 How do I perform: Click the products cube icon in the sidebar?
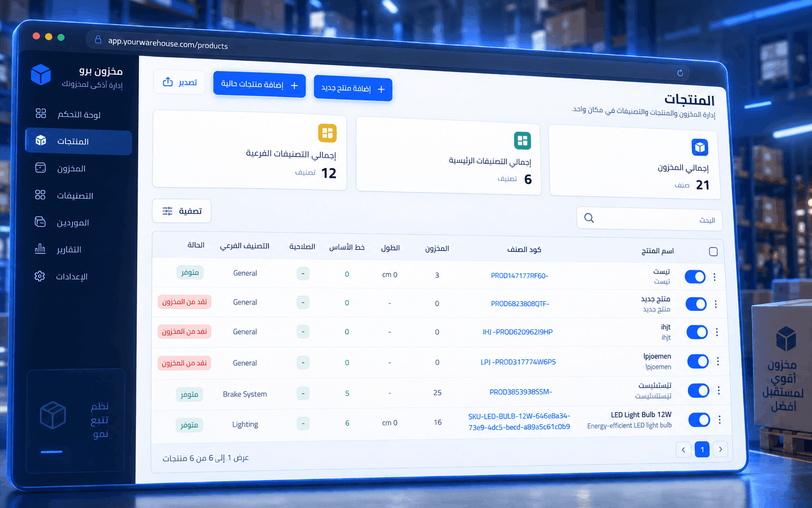pyautogui.click(x=41, y=140)
